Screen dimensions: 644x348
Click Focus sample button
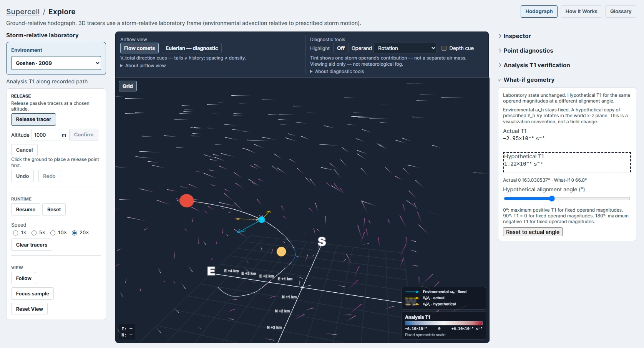33,293
